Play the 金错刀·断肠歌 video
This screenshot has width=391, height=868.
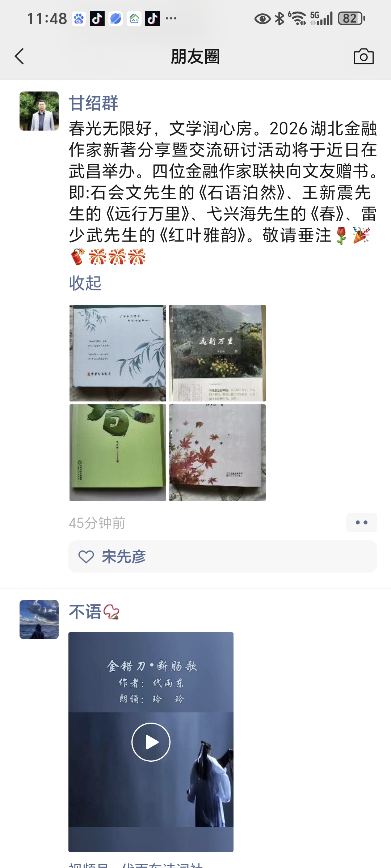point(151,742)
